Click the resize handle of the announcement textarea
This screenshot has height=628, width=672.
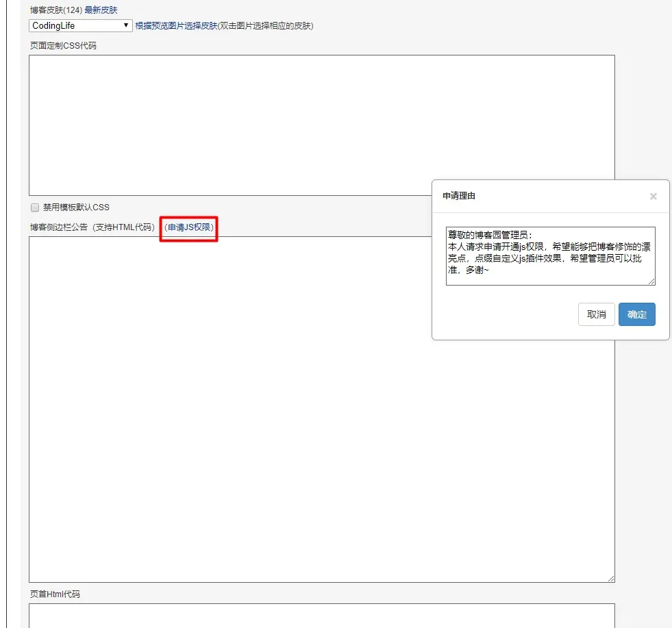pos(611,577)
